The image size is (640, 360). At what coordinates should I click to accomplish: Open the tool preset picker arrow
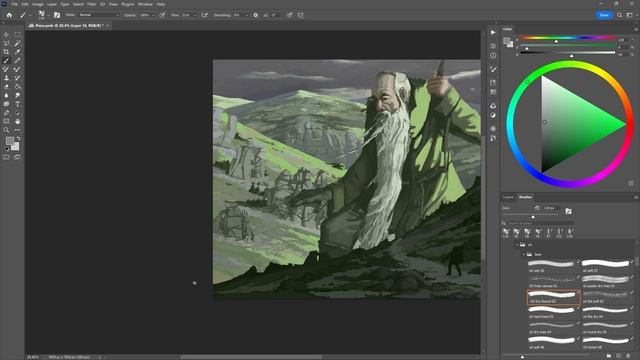click(30, 15)
